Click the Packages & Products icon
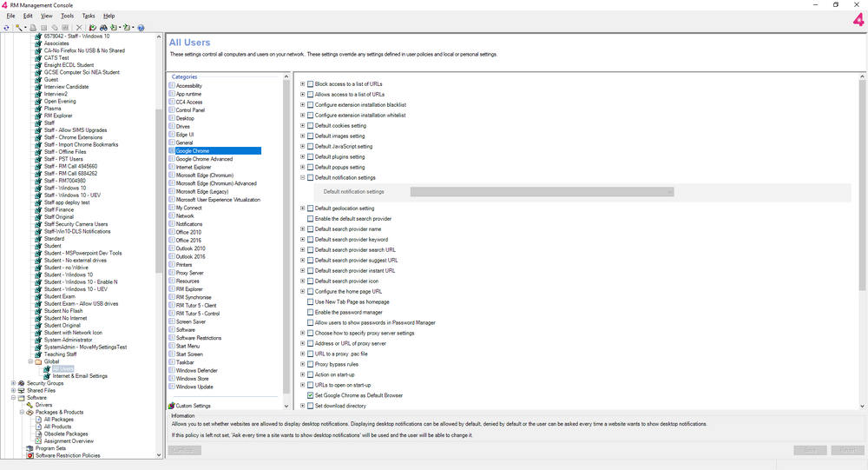The image size is (868, 470). click(30, 412)
